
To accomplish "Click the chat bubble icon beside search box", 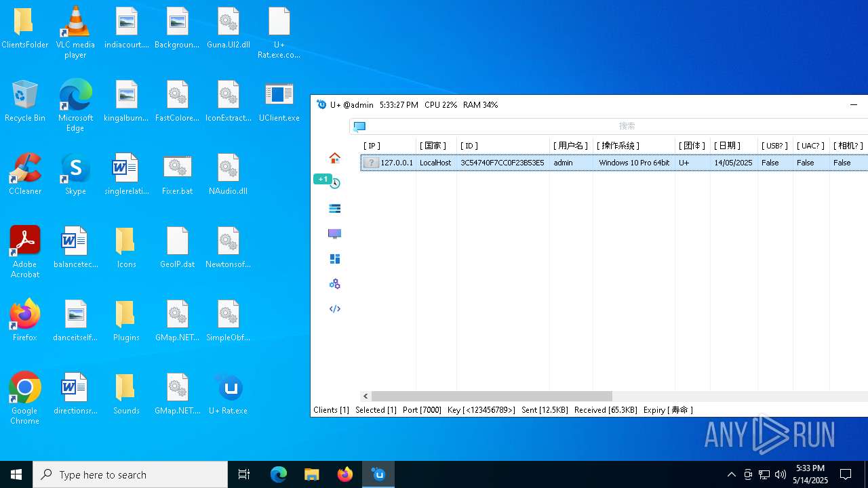I will tap(359, 126).
